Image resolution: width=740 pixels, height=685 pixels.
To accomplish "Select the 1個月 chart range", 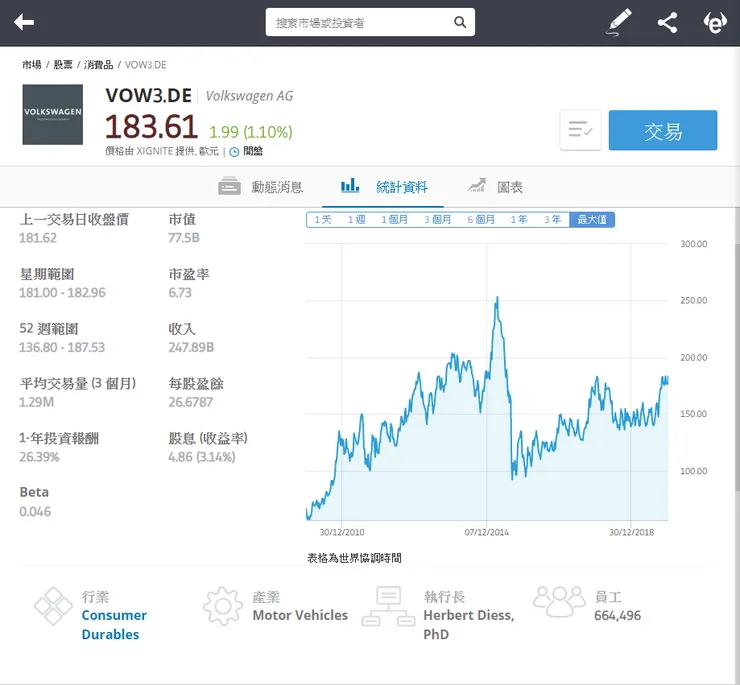I will click(394, 220).
